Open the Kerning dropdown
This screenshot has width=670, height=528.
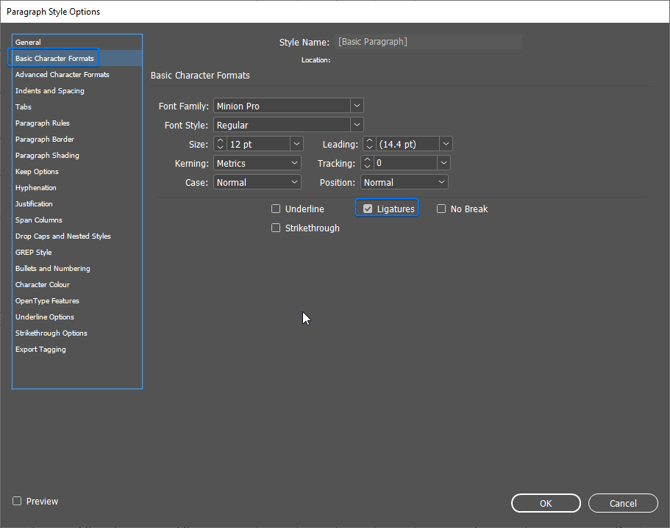(x=294, y=163)
